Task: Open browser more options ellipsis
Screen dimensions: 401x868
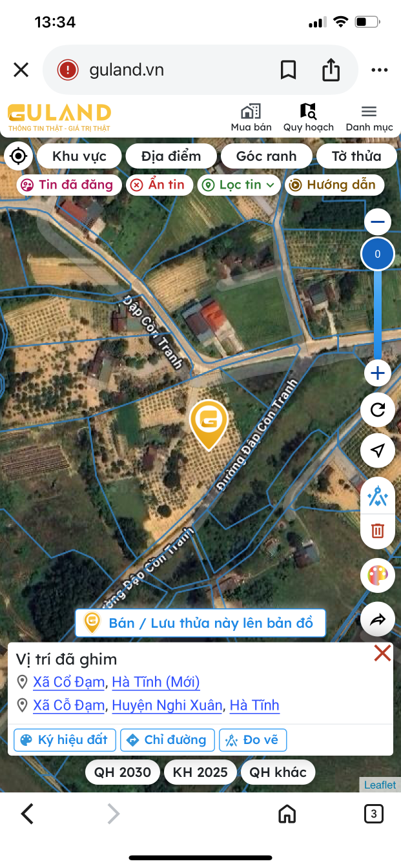Action: pyautogui.click(x=379, y=70)
